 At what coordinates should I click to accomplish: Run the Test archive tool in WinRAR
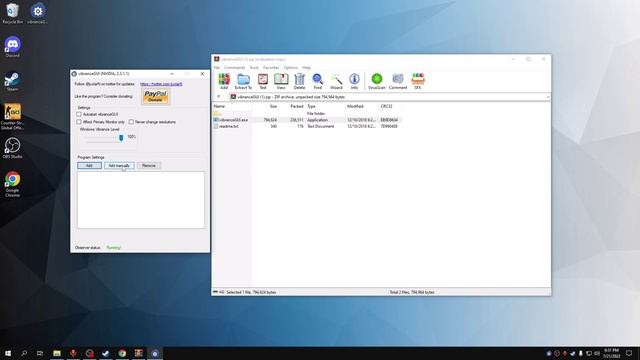263,81
